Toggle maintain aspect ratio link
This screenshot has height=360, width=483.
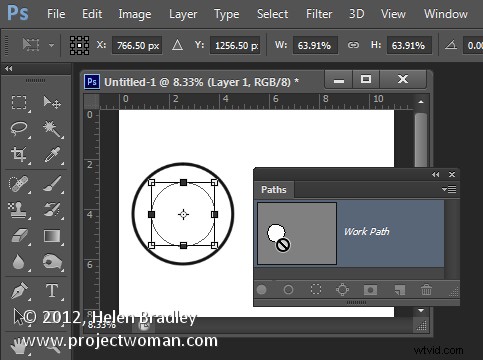[x=353, y=45]
